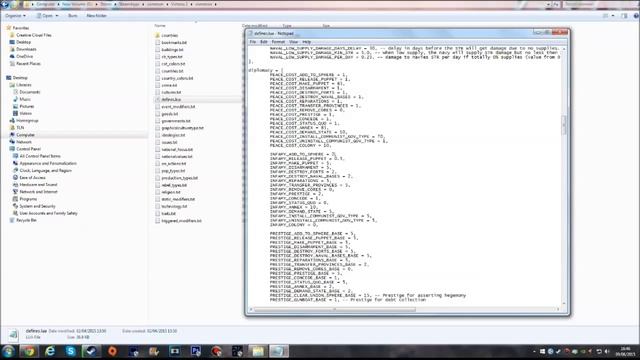Select All Control Panel Items
640x360 pixels.
coord(40,156)
